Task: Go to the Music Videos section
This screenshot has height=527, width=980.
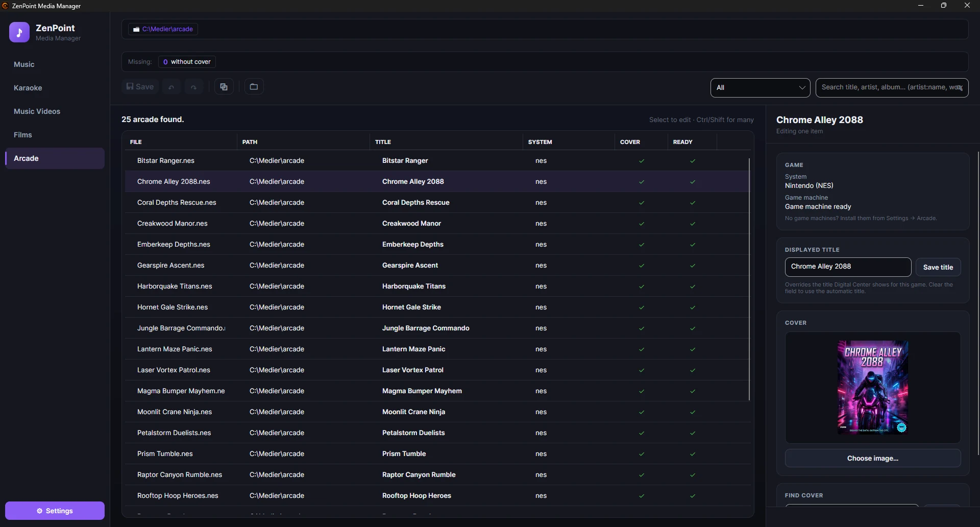Action: coord(55,111)
